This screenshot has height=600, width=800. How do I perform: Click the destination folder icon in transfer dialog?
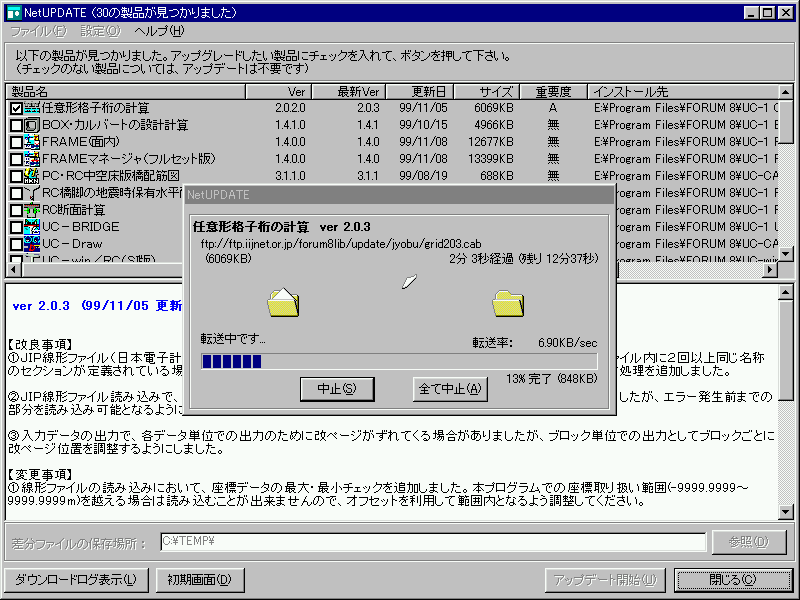[509, 302]
